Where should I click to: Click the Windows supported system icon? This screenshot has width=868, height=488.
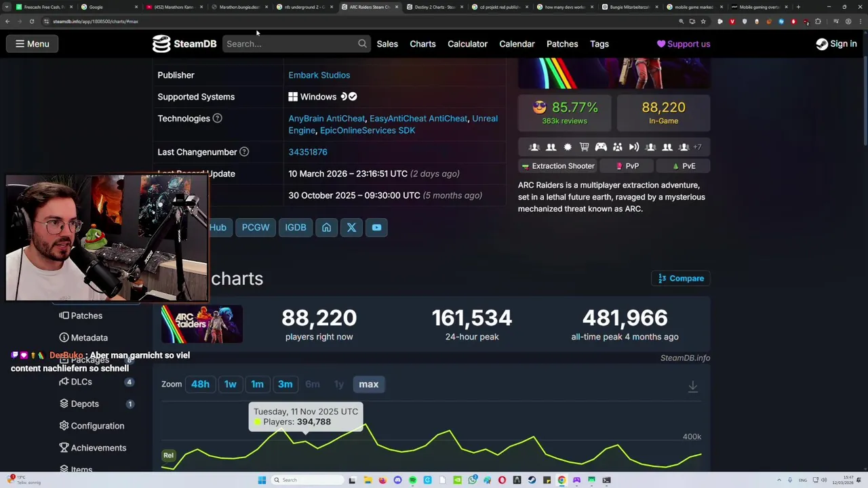pyautogui.click(x=293, y=97)
